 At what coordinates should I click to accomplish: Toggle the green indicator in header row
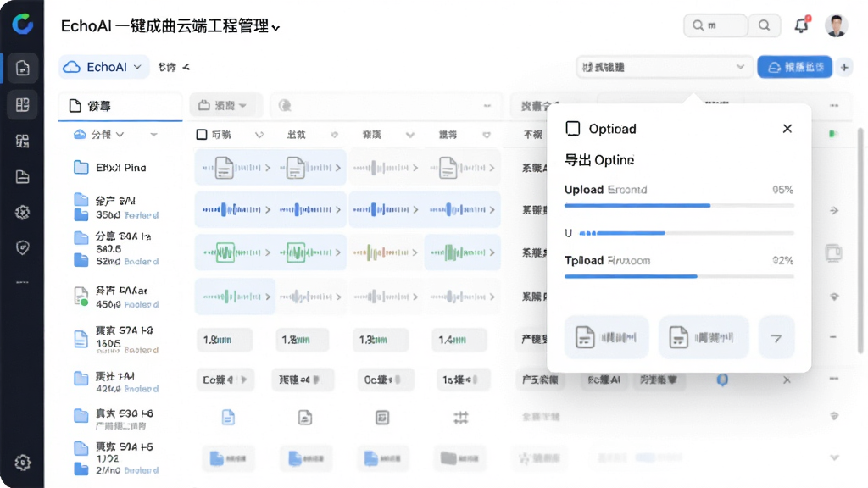[833, 134]
